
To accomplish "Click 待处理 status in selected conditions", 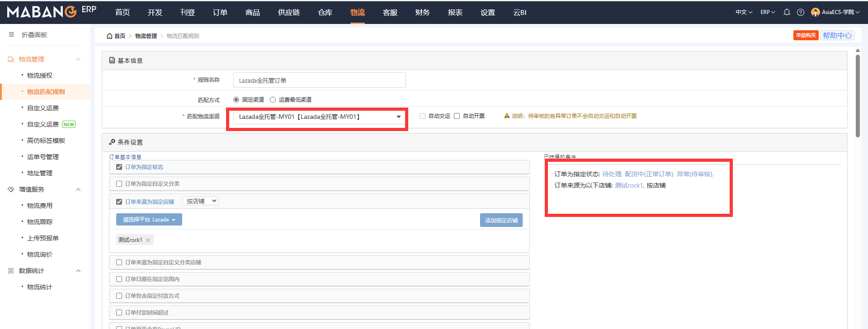I will 612,174.
